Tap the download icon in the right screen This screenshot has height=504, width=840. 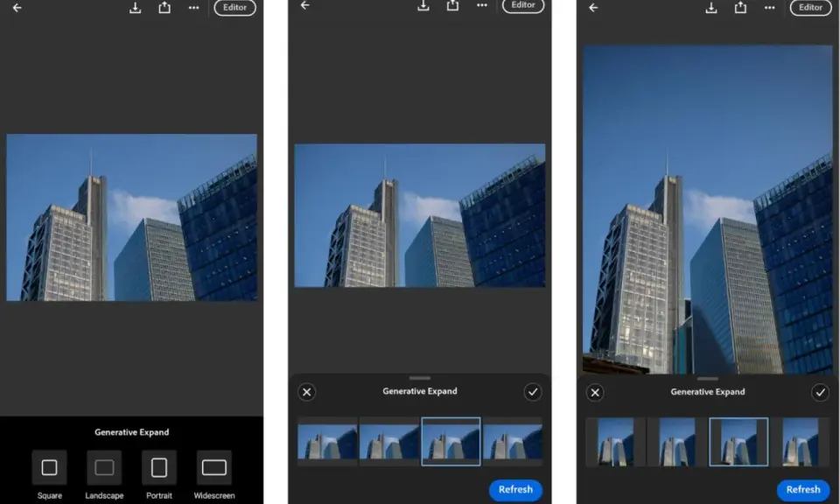tap(710, 8)
